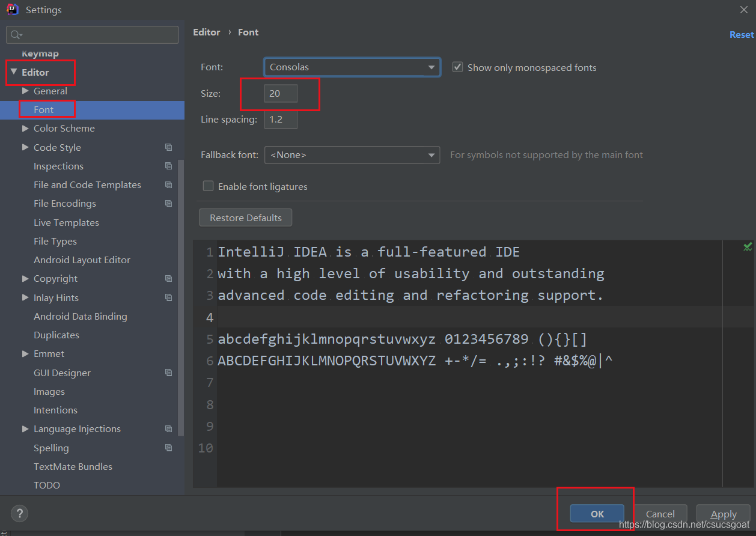The image size is (756, 536).
Task: Open the Fallback font dropdown
Action: tap(352, 155)
